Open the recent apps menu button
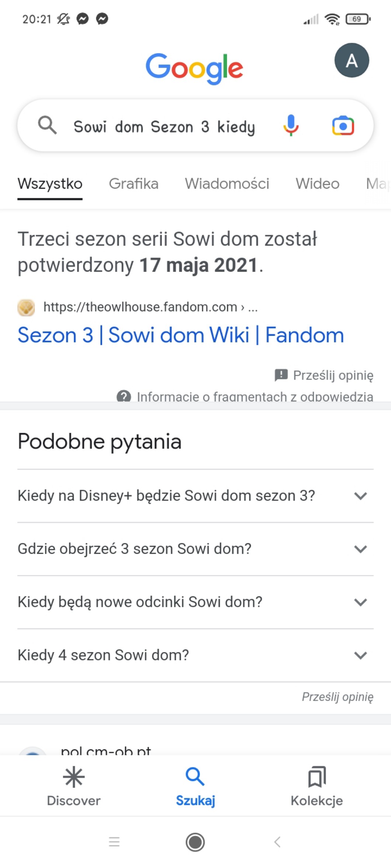The width and height of the screenshot is (391, 868). click(x=114, y=842)
